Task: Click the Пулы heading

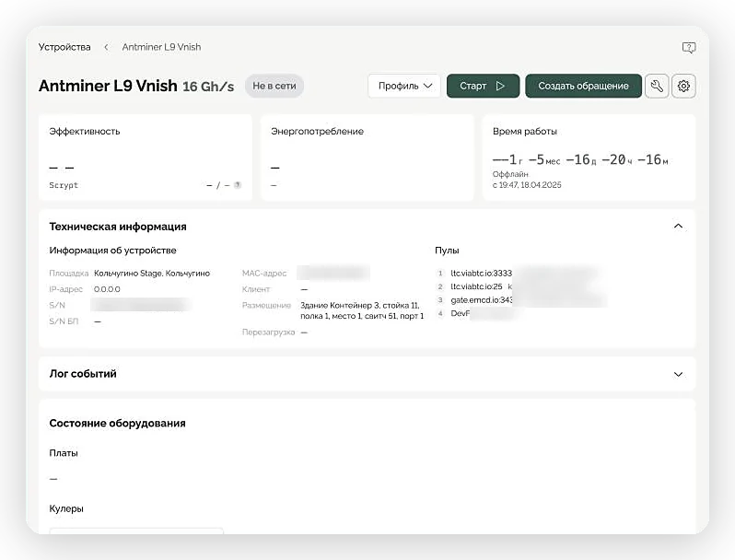Action: point(447,251)
